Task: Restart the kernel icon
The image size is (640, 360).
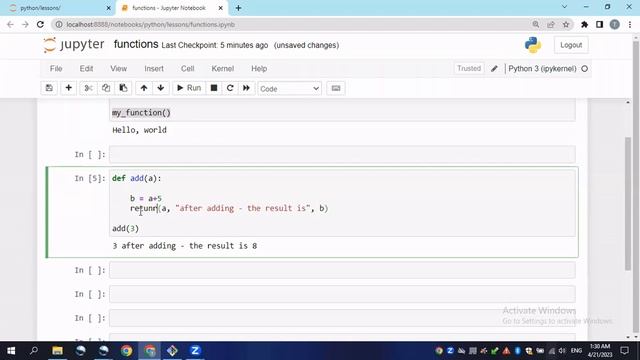Action: pyautogui.click(x=230, y=88)
